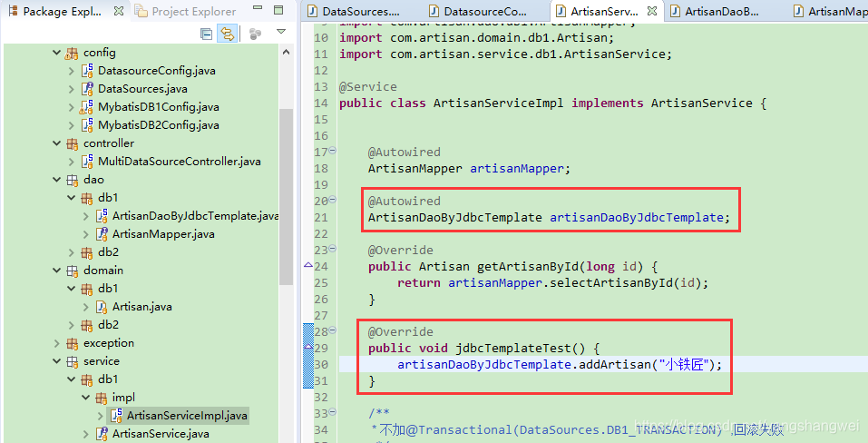Select ArtisanMapper.java in the dao package

[x=163, y=234]
